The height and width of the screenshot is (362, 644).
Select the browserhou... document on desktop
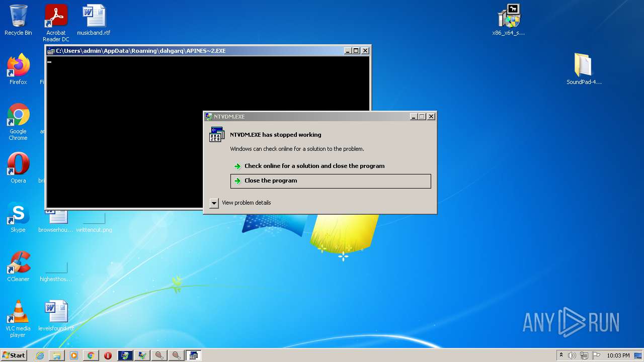pos(56,221)
